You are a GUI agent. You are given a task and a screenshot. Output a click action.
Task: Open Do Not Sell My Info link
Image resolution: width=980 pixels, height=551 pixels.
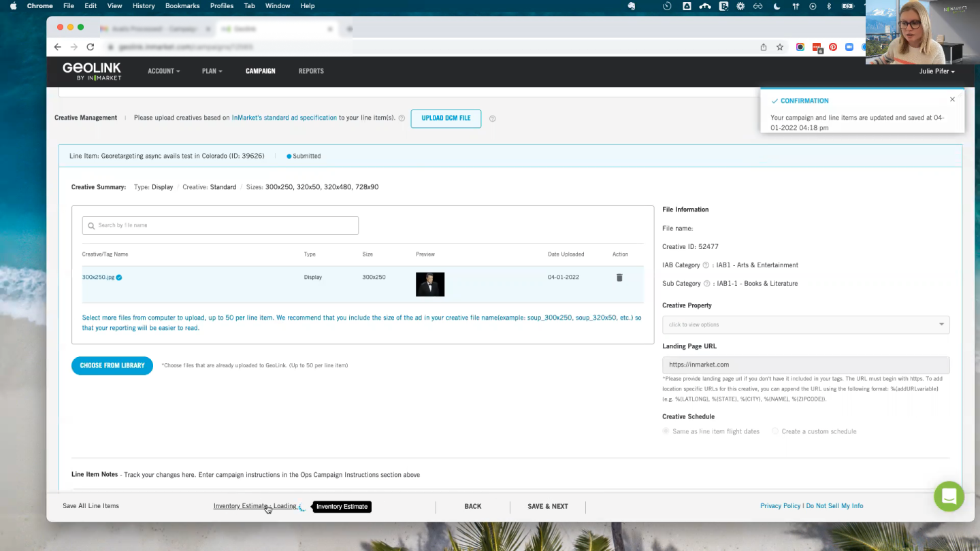(835, 506)
